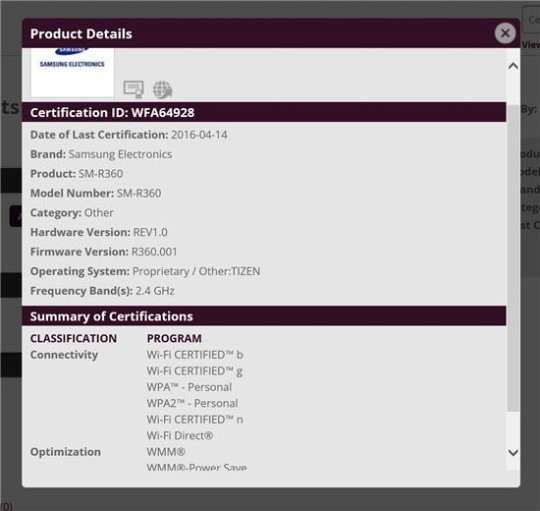Click the background search field at top right
Screen dimensions: 540x511
tap(531, 20)
